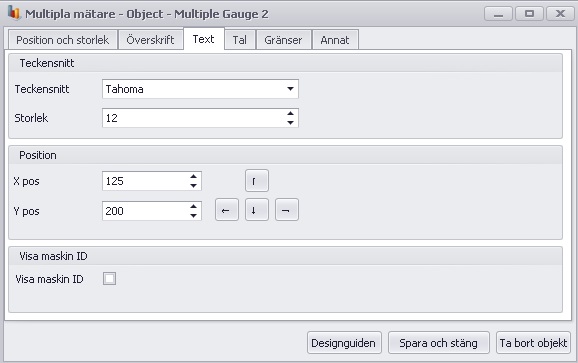Open the Gränser tab

pos(283,40)
